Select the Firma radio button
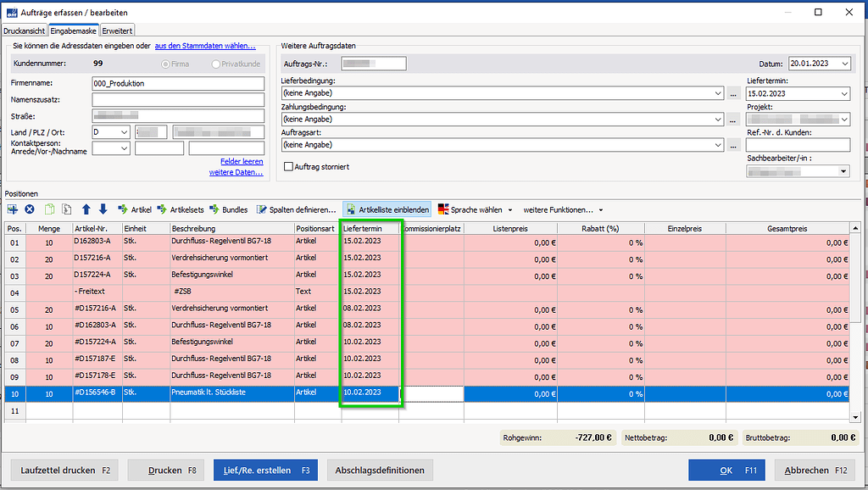 165,64
